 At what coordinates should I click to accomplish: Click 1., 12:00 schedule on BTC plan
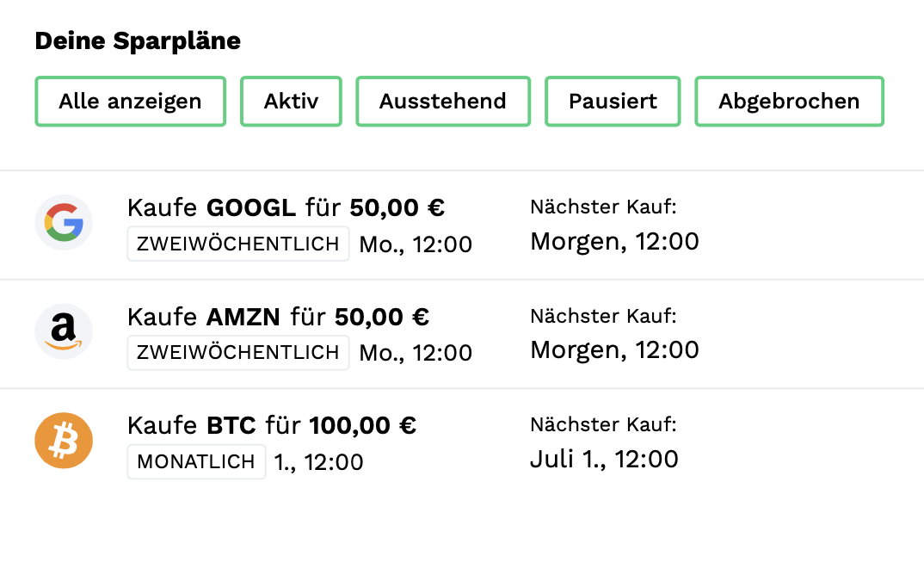click(318, 462)
